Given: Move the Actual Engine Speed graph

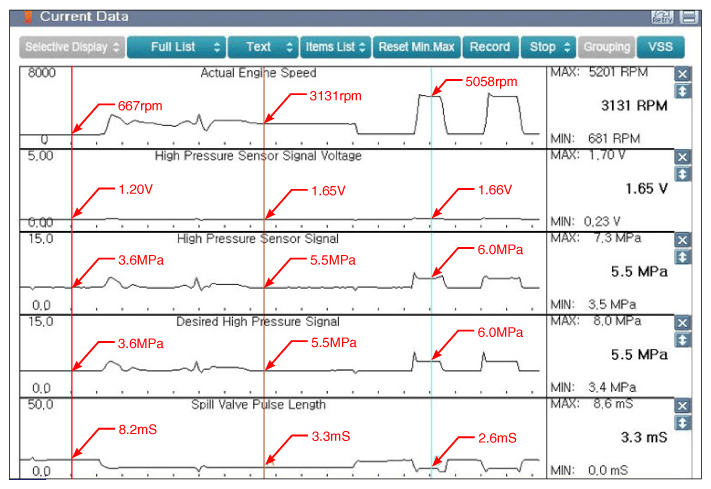Looking at the screenshot, I should [x=682, y=91].
